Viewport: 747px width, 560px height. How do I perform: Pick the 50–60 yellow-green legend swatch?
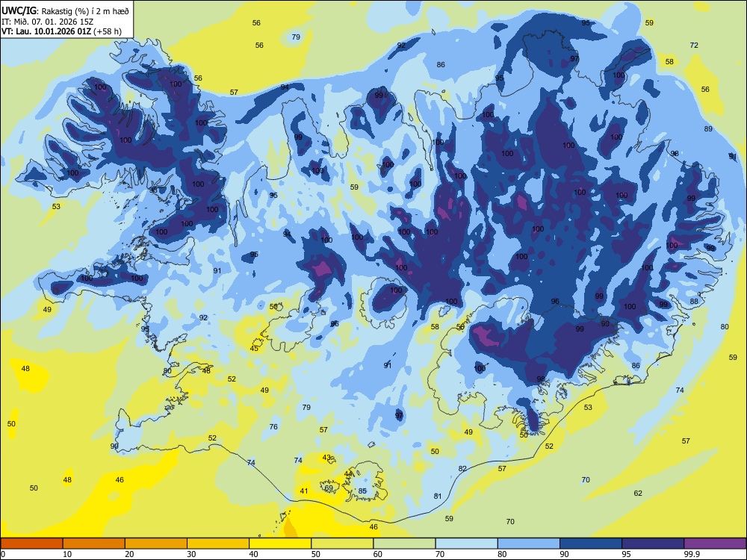click(x=342, y=544)
